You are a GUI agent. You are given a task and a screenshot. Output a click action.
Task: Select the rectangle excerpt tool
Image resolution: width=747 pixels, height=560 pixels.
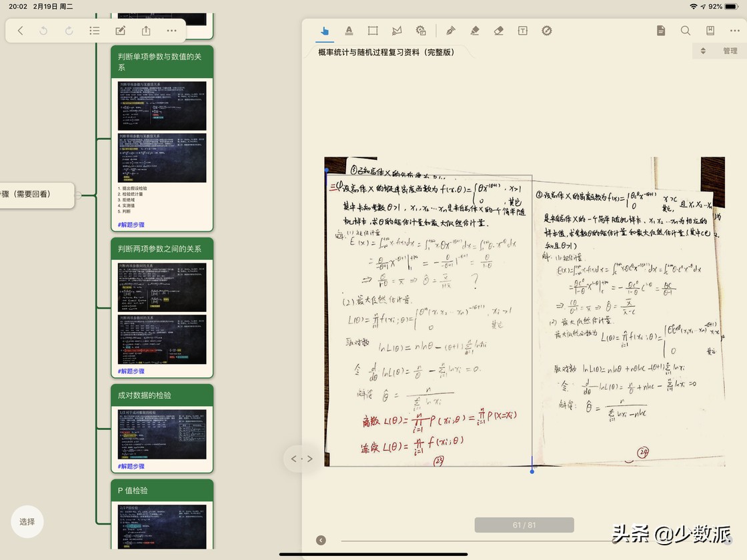click(x=373, y=31)
